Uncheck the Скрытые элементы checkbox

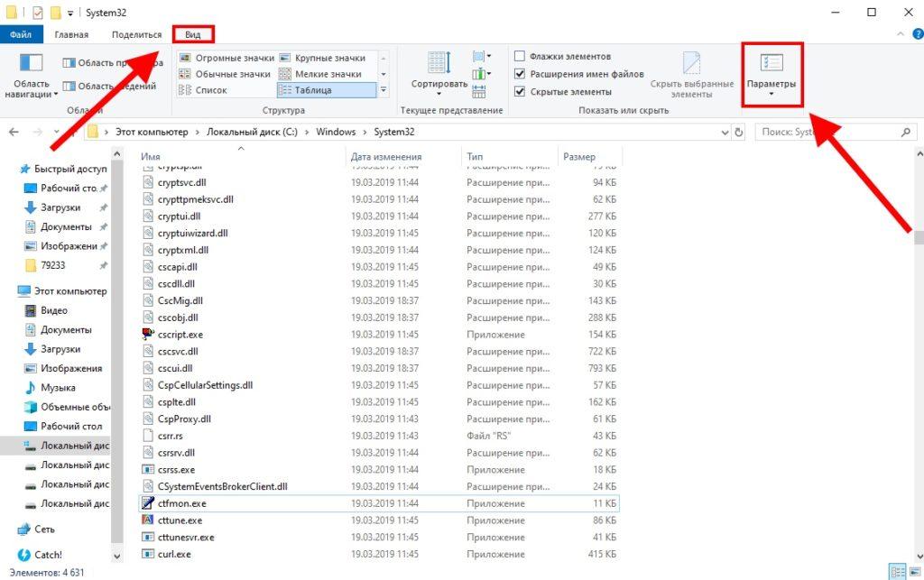point(520,92)
